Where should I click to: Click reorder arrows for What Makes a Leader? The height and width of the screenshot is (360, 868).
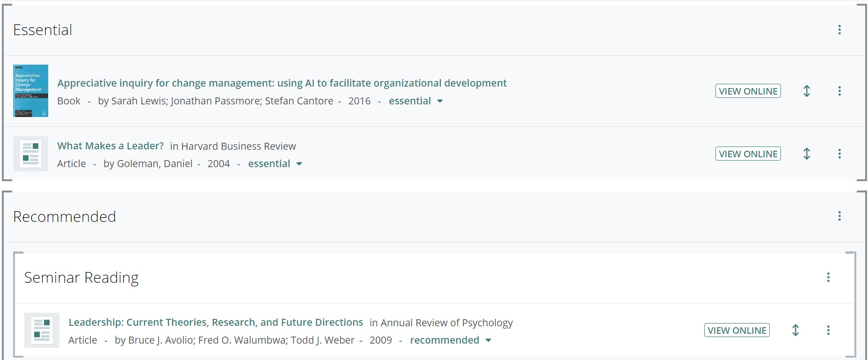(807, 154)
